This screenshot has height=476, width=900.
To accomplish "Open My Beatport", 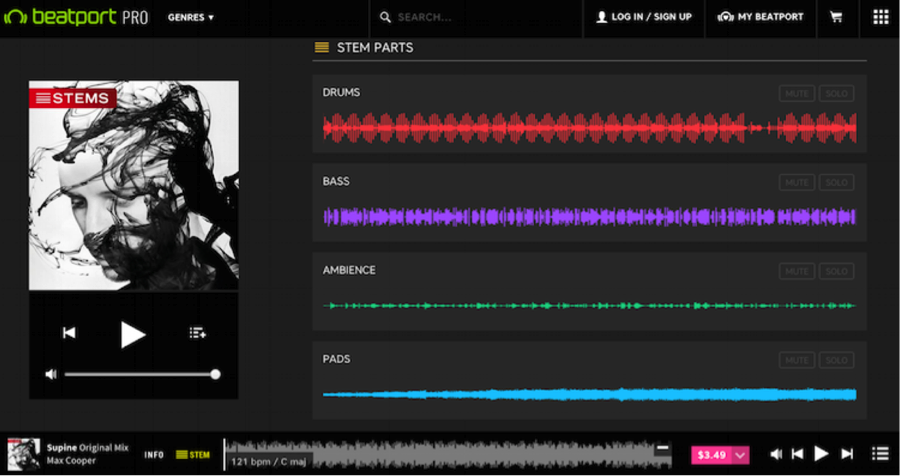I will 761,17.
